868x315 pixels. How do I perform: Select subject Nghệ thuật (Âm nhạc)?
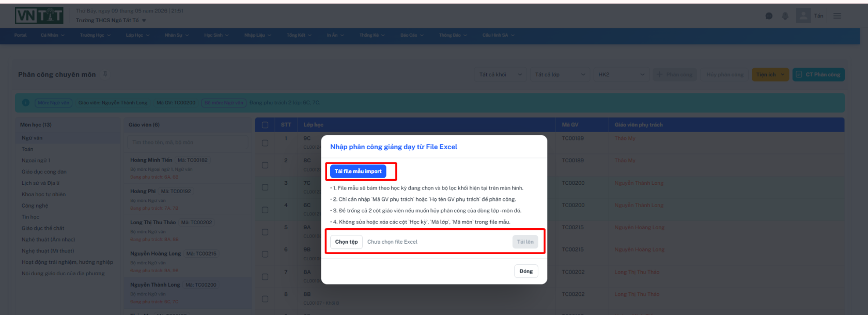point(68,240)
